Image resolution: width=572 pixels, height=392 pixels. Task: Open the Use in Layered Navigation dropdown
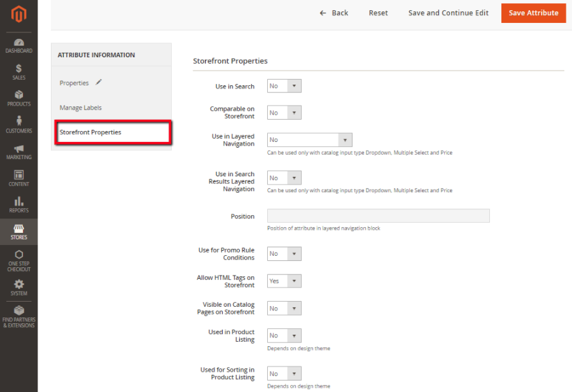[x=309, y=140]
